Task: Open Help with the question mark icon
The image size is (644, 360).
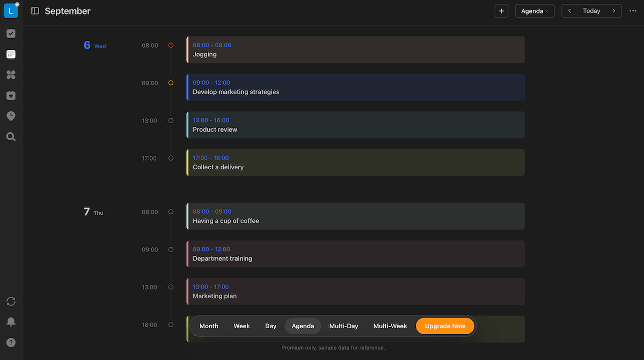Action: (x=11, y=342)
